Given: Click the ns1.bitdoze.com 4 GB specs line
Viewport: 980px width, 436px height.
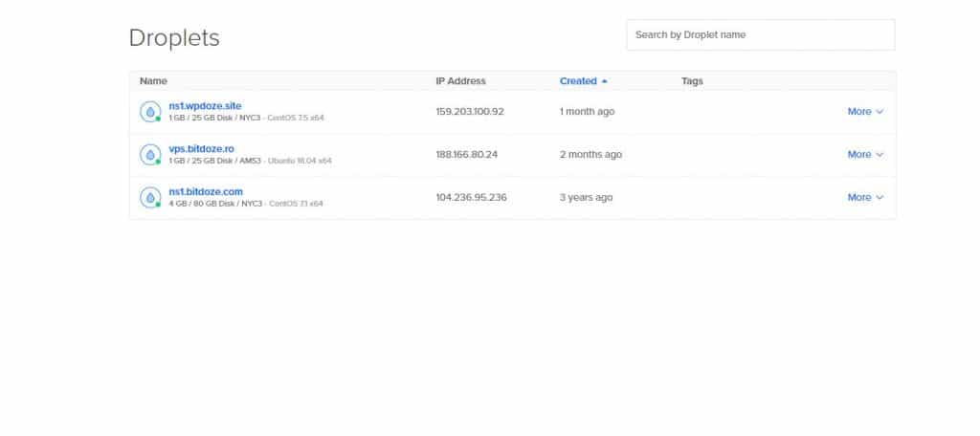Looking at the screenshot, I should 246,204.
